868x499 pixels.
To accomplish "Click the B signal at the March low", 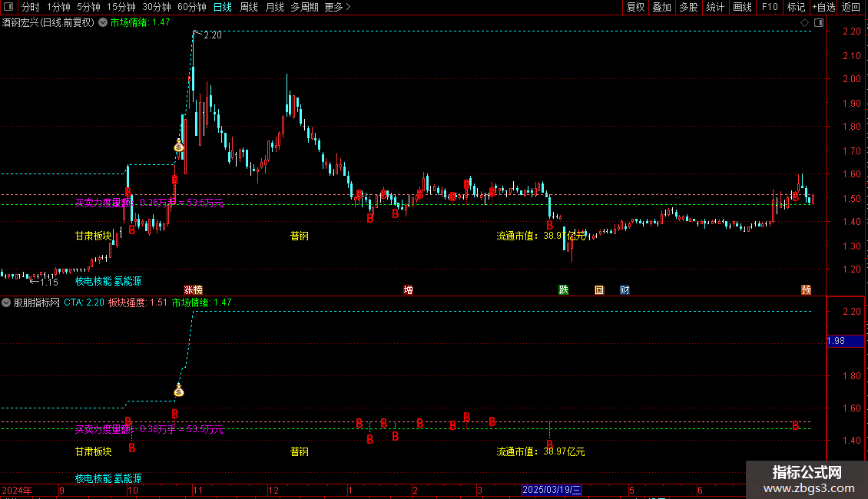I will pyautogui.click(x=549, y=225).
